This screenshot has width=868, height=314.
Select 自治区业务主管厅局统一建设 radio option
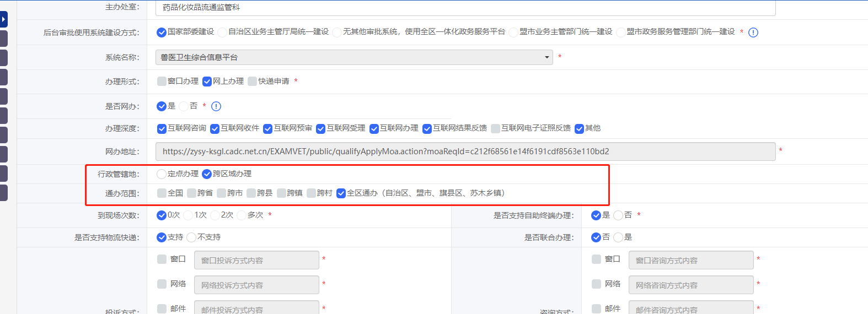click(222, 33)
